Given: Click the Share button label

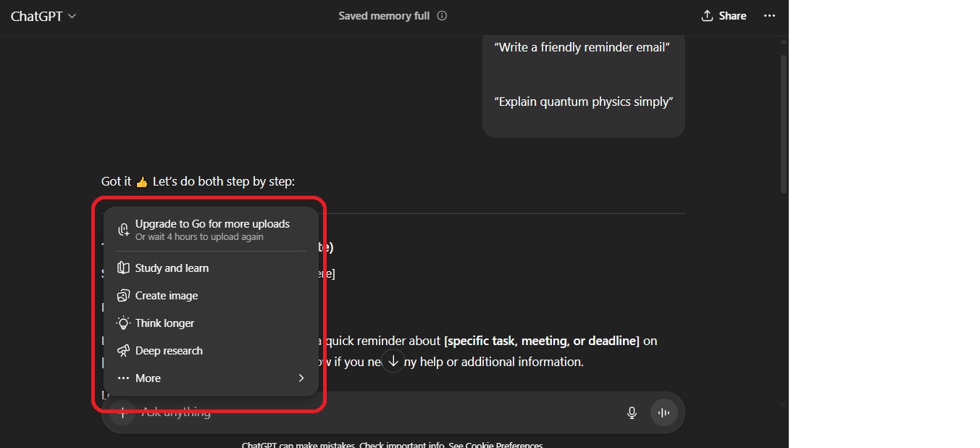Looking at the screenshot, I should [x=732, y=16].
